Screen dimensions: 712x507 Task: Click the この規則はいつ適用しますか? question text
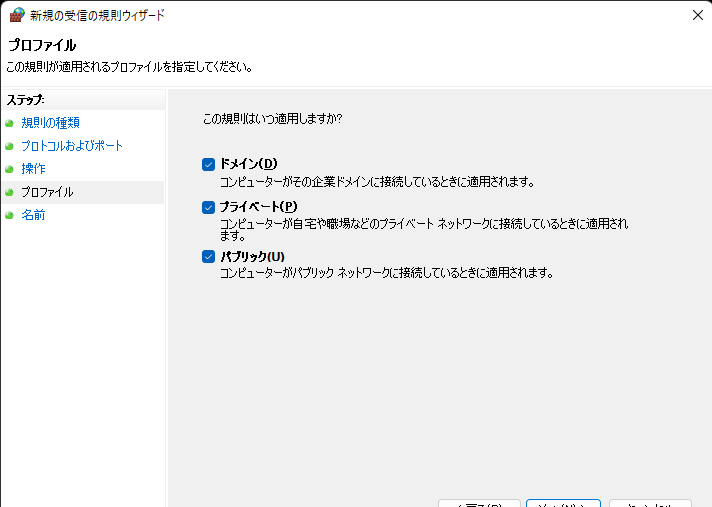point(272,118)
